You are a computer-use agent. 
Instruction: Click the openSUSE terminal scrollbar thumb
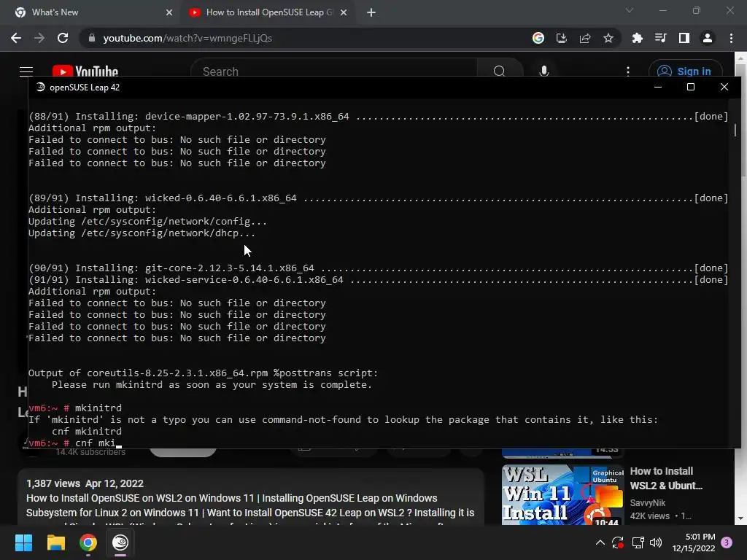click(x=735, y=130)
